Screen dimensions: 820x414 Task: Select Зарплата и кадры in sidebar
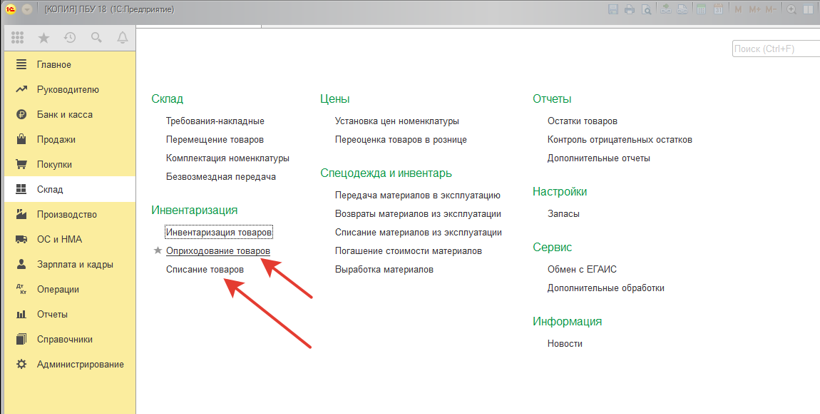(74, 265)
